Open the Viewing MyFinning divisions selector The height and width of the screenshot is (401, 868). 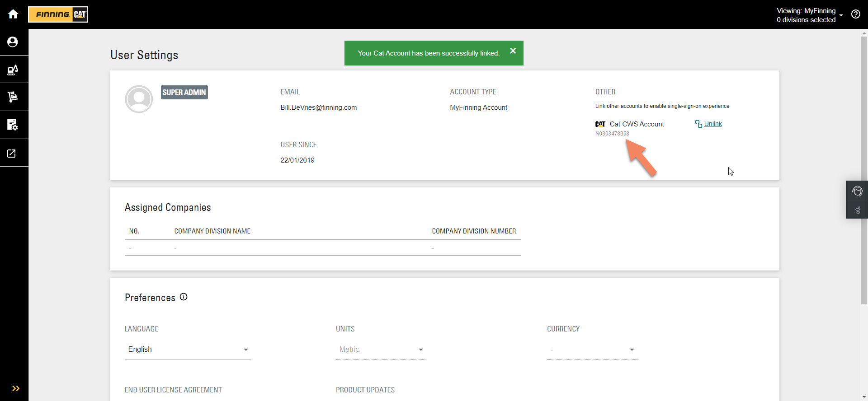click(809, 15)
